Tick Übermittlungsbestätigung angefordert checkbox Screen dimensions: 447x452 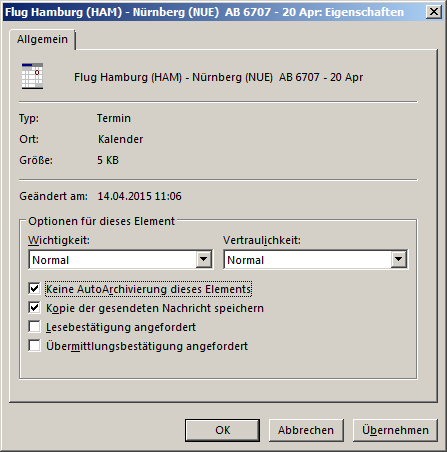(x=34, y=346)
